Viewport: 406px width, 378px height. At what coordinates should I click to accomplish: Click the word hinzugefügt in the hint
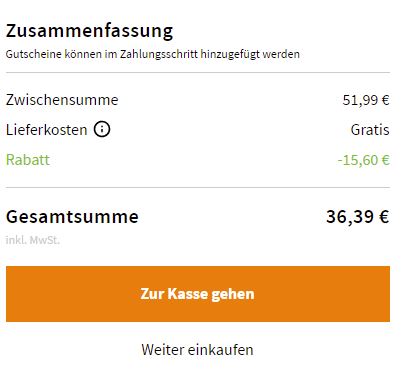230,54
